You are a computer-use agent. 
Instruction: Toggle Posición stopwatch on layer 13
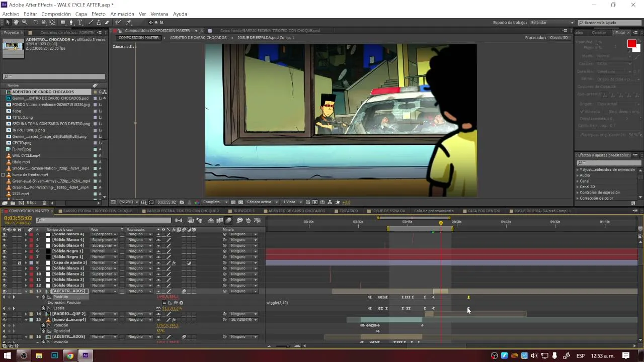point(43,297)
